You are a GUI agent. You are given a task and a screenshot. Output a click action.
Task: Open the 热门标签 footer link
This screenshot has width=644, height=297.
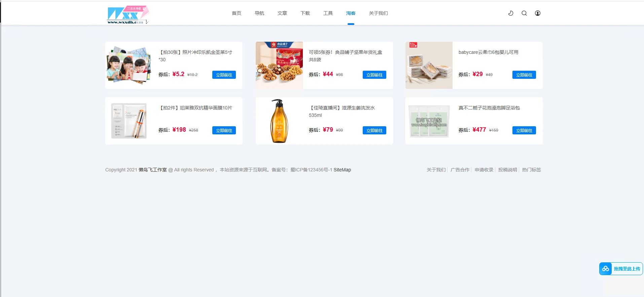point(532,170)
